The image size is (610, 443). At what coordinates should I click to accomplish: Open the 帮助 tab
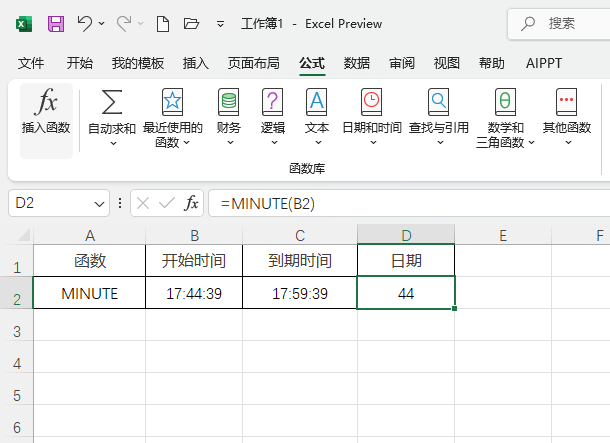coord(492,63)
